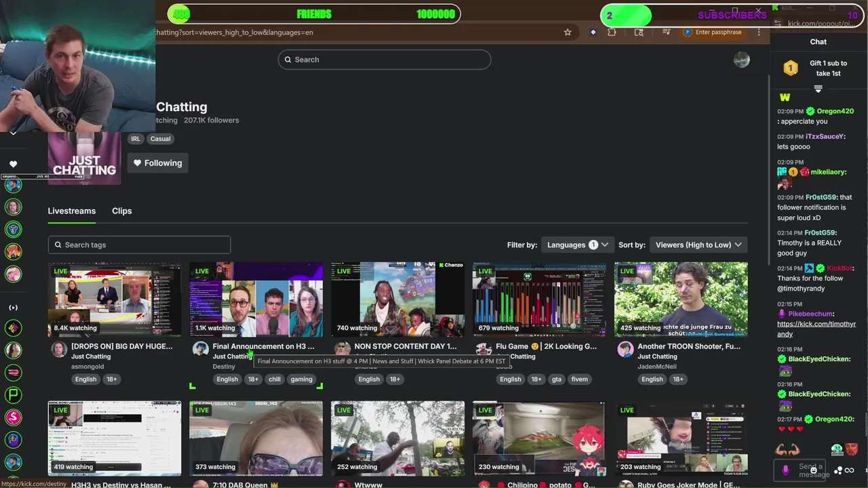This screenshot has width=868, height=488.
Task: Open the Flu Game stream thumbnail
Action: pyautogui.click(x=540, y=300)
